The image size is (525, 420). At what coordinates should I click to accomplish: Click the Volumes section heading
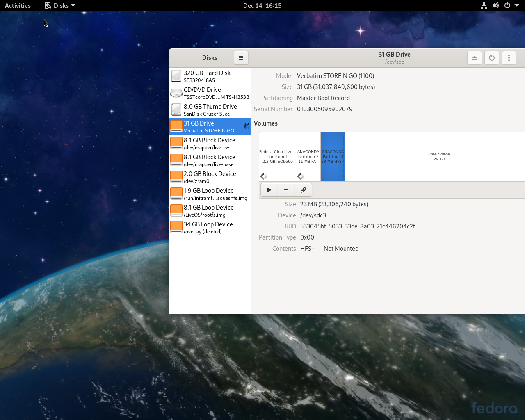266,123
